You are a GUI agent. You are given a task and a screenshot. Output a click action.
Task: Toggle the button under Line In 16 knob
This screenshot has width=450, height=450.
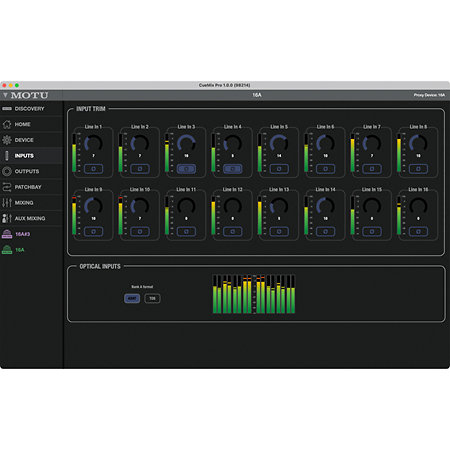pos(418,231)
